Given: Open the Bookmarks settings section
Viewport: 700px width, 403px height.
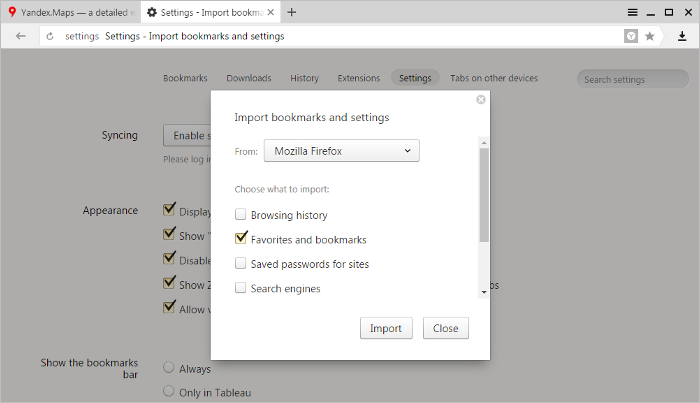Looking at the screenshot, I should pos(185,78).
